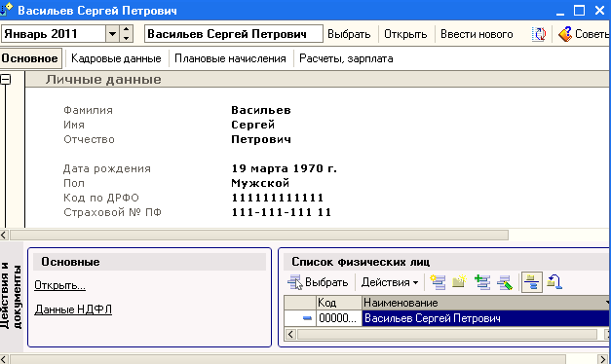Click the 00000... code cell
Screen dimensions: 611x364
(x=338, y=318)
